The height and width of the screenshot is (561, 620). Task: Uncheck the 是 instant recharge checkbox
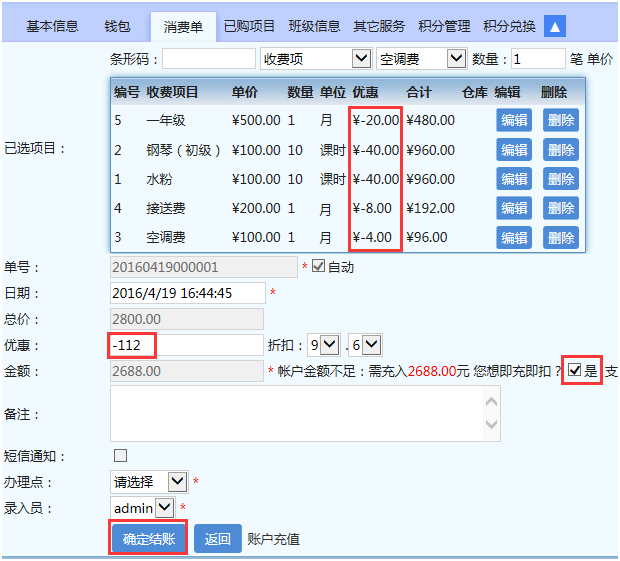(x=574, y=371)
